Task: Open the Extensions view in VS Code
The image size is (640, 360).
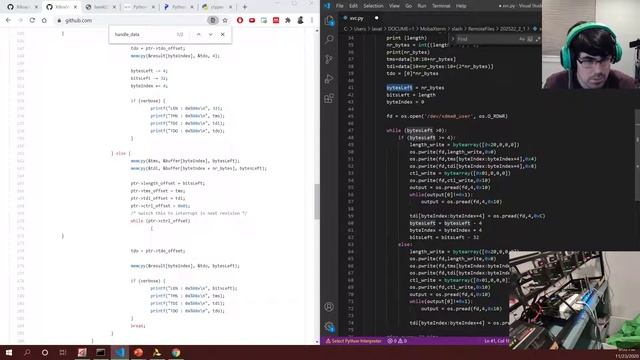Action: coord(329,98)
